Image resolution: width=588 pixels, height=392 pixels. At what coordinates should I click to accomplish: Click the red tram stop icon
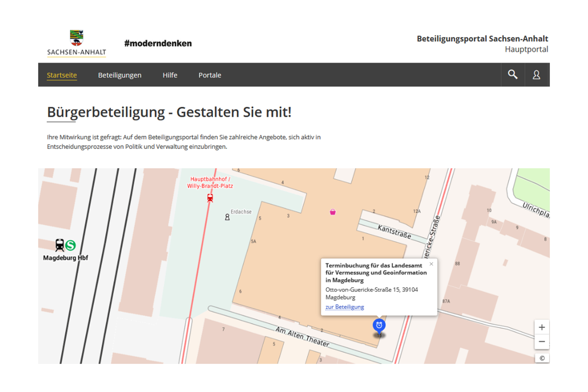210,198
